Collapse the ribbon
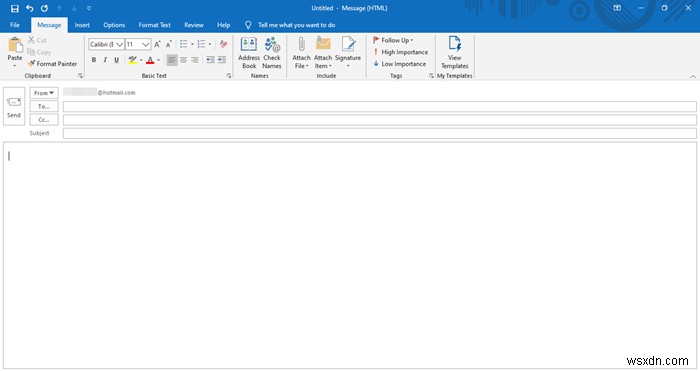This screenshot has width=700, height=371. pyautogui.click(x=693, y=76)
